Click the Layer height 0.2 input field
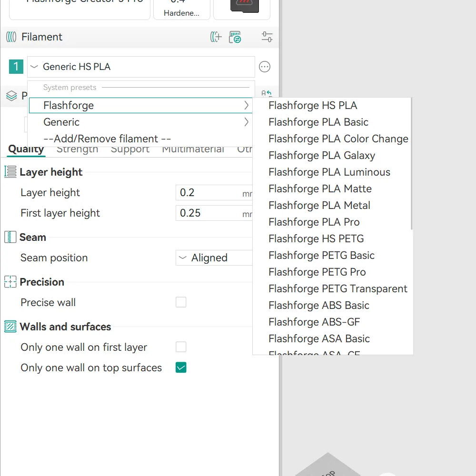Image resolution: width=476 pixels, height=476 pixels. [214, 192]
